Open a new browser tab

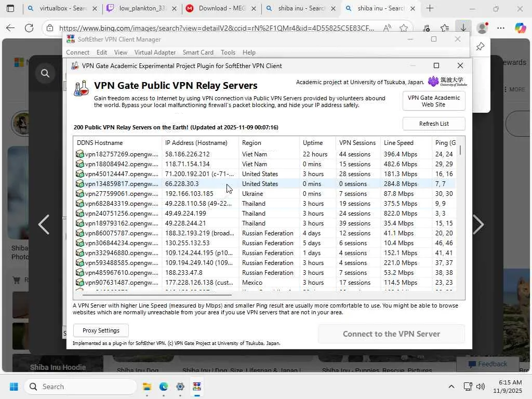pos(430,8)
